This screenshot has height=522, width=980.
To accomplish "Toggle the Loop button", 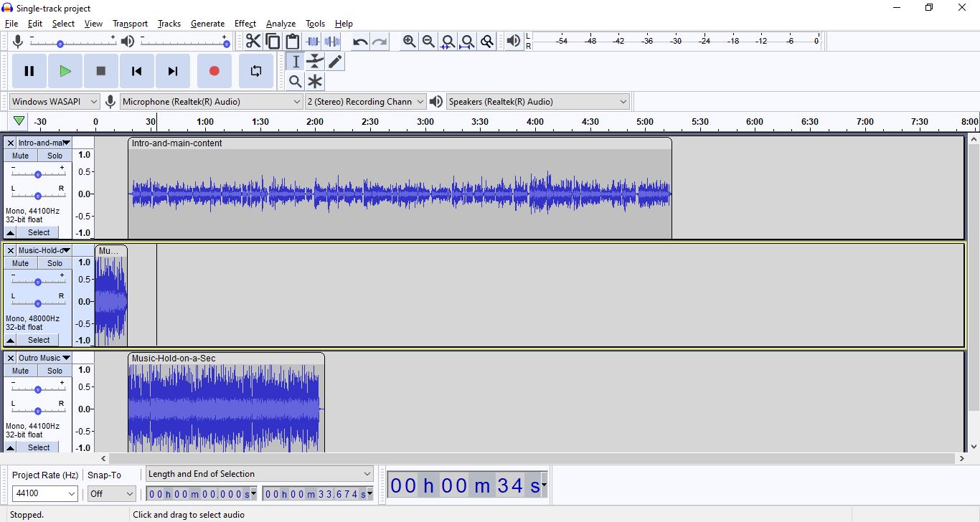I will pos(256,71).
